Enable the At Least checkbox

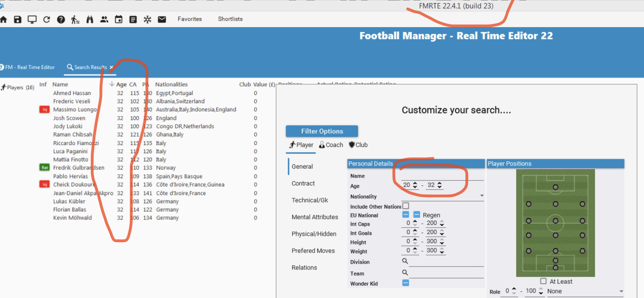coord(543,281)
